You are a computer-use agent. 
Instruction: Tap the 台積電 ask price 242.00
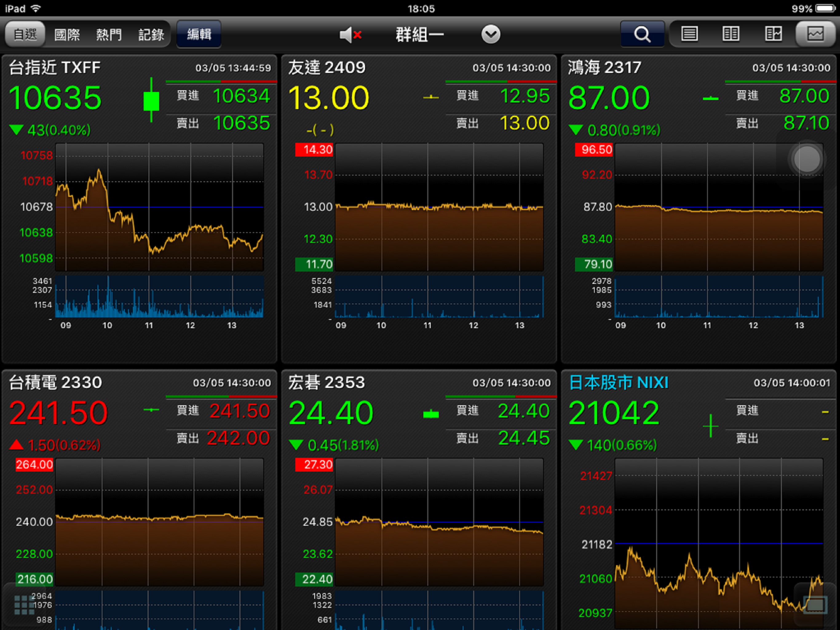click(x=239, y=438)
